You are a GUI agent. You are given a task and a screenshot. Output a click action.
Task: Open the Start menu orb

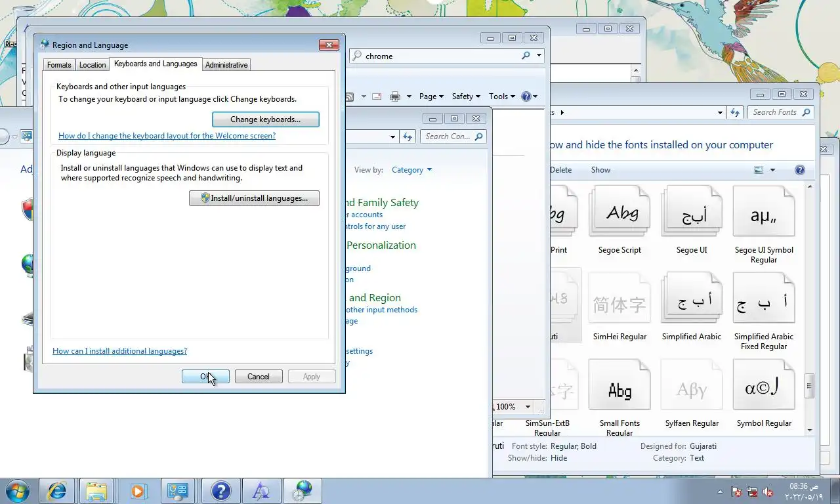point(17,491)
